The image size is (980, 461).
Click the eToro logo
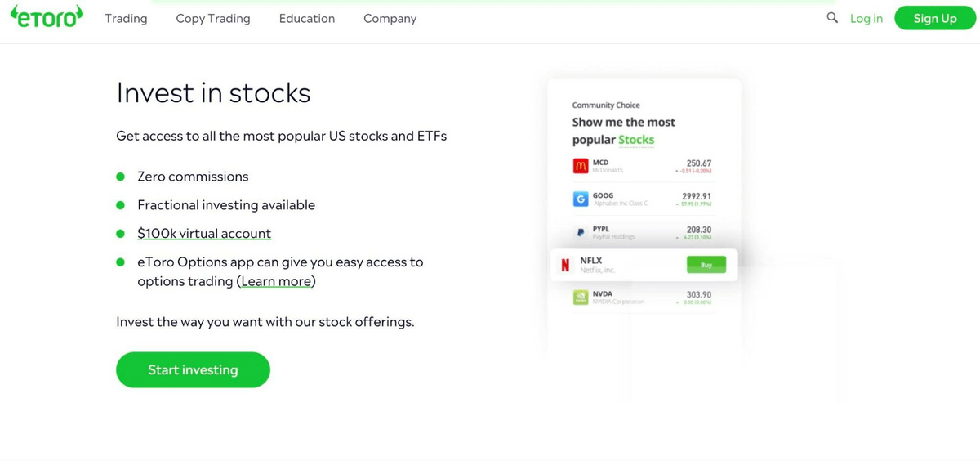click(x=47, y=18)
